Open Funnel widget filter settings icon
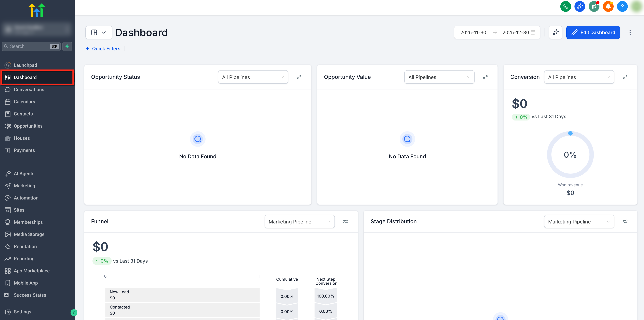This screenshot has height=320, width=644. 345,221
